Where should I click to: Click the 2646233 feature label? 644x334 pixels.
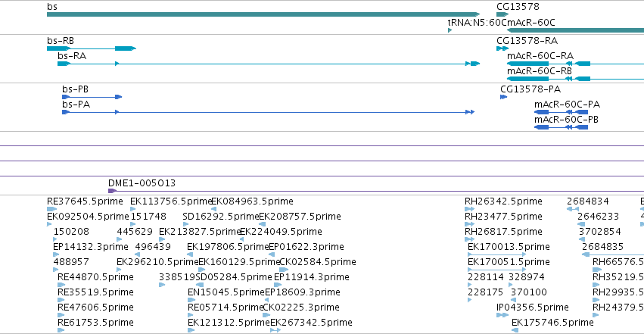[598, 217]
